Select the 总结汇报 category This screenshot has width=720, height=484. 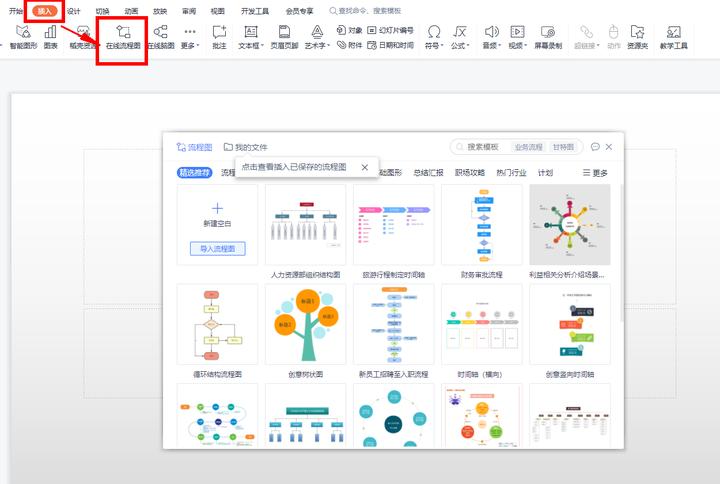coord(428,173)
